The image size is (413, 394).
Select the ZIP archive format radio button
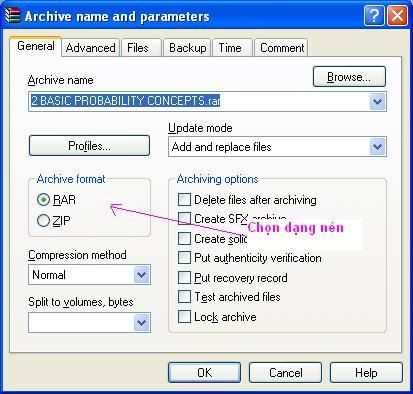coord(43,220)
